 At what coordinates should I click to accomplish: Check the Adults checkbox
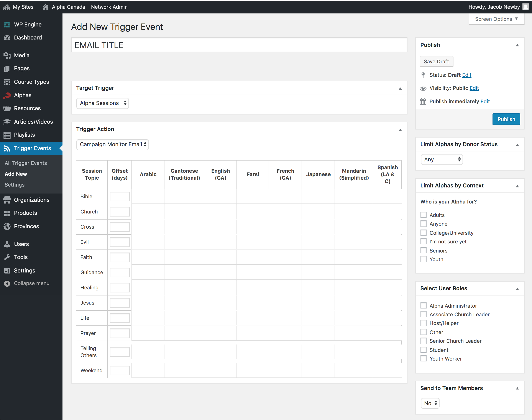[423, 215]
